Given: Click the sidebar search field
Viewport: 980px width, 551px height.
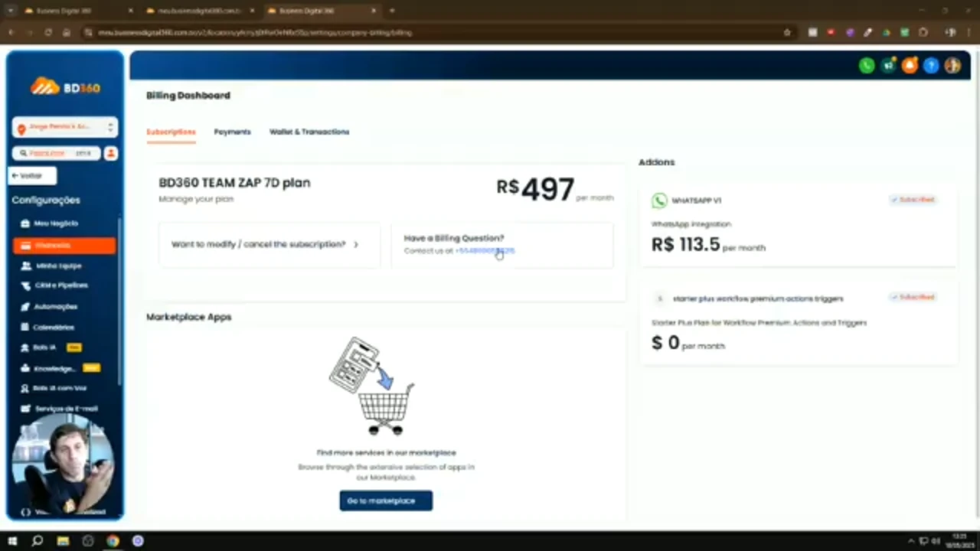Looking at the screenshot, I should coord(57,153).
